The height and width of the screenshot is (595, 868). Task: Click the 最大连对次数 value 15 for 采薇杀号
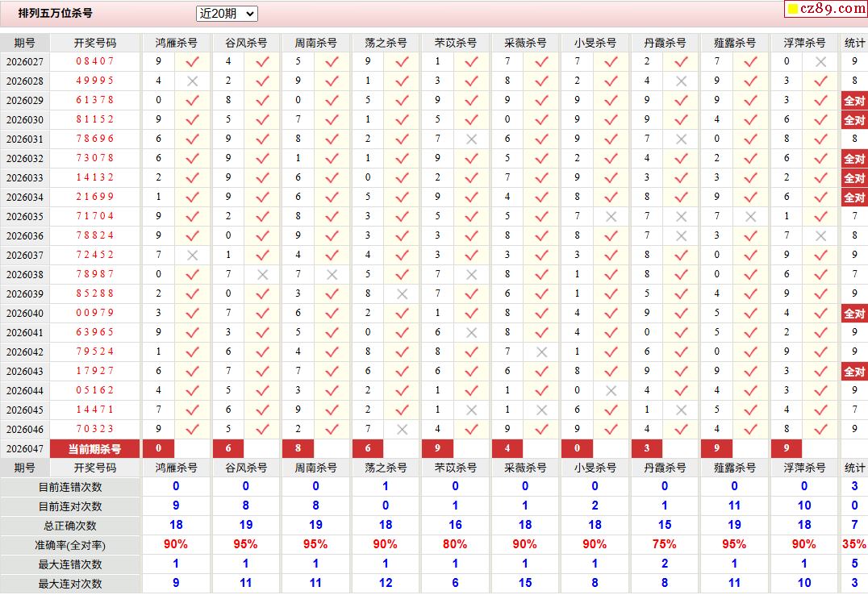click(x=525, y=584)
